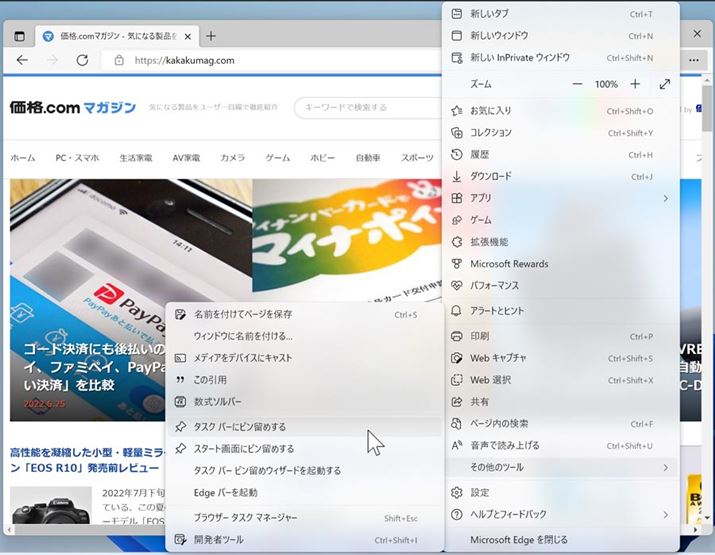Open Microsoft Rewards menu item
The image size is (715, 555).
pyautogui.click(x=560, y=264)
